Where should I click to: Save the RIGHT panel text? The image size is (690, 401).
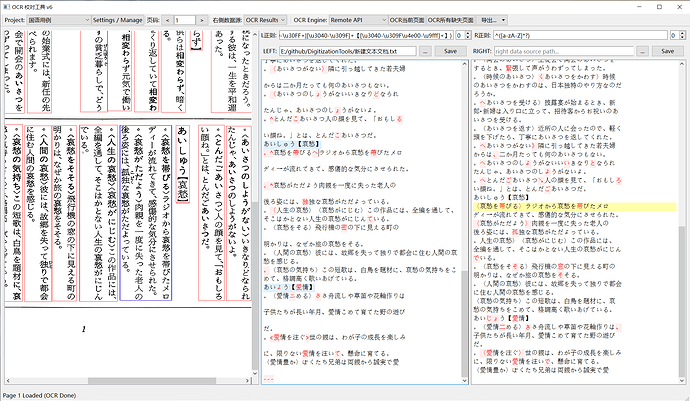point(669,49)
